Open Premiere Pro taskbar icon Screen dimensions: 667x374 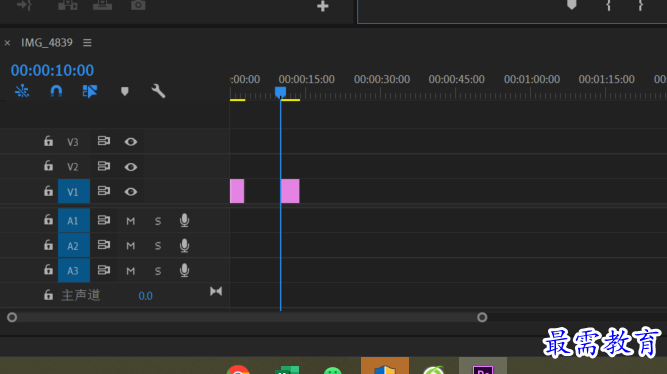coord(483,369)
